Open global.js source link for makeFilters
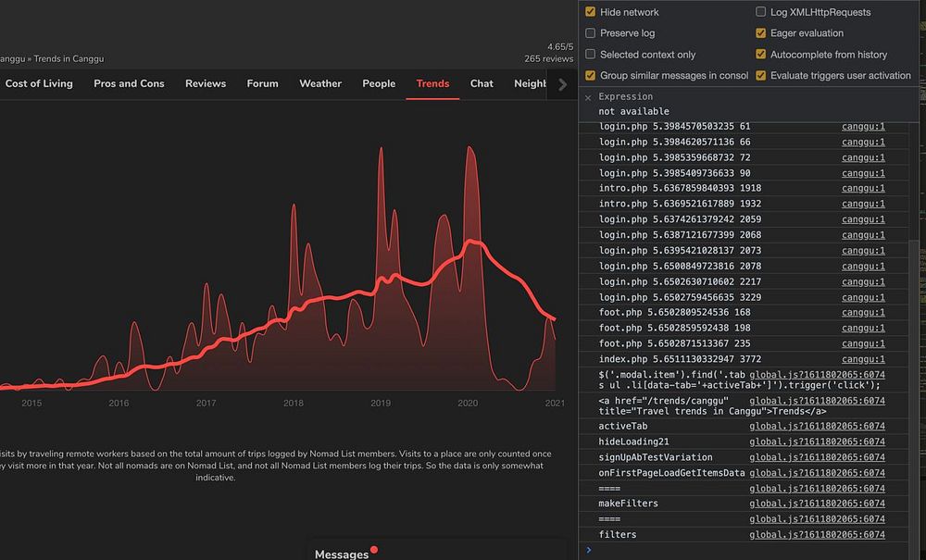 tap(817, 504)
